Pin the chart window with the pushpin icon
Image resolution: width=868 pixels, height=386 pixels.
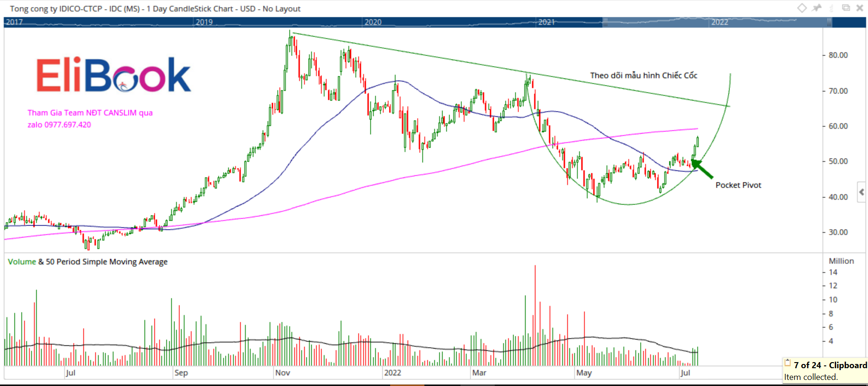[x=817, y=8]
